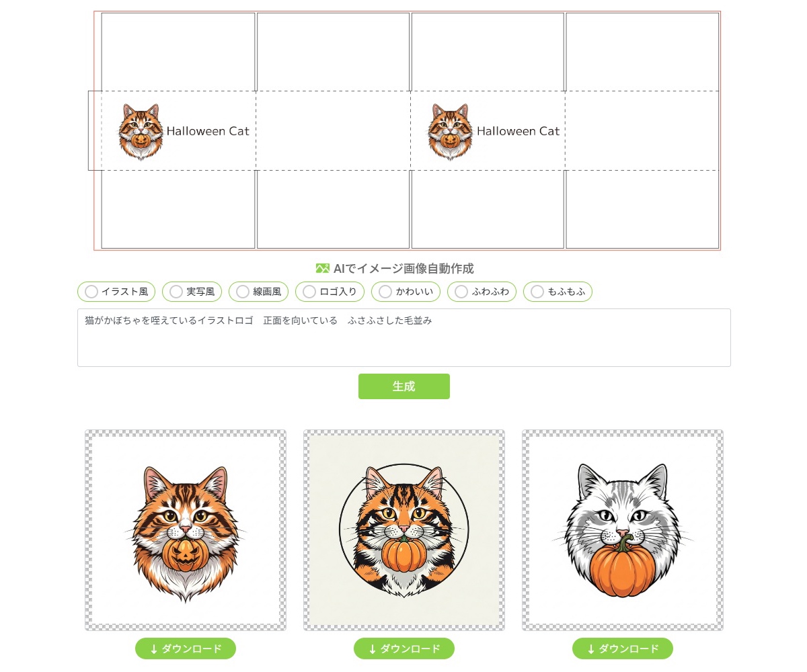The height and width of the screenshot is (672, 807).
Task: Download the circle-framed cat image
Action: click(404, 648)
